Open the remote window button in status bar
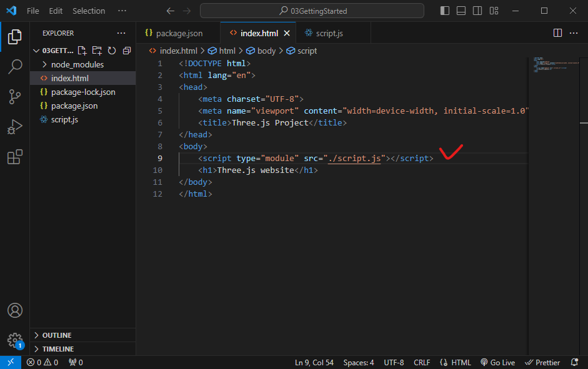The width and height of the screenshot is (588, 369). 11,362
